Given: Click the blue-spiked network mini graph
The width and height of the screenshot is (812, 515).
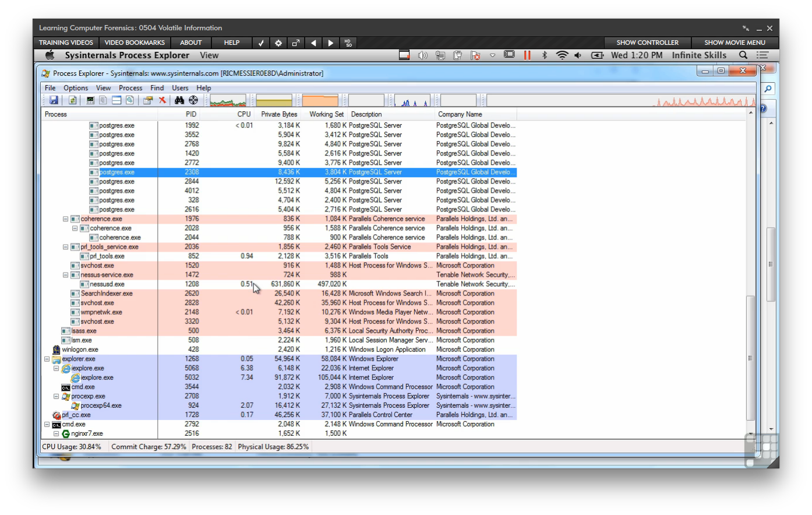Looking at the screenshot, I should click(x=412, y=101).
